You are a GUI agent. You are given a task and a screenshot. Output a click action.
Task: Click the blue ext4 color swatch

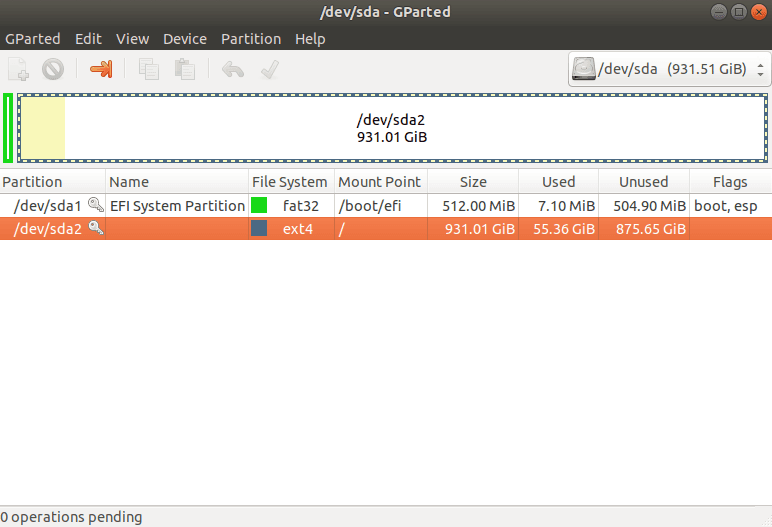pyautogui.click(x=260, y=229)
